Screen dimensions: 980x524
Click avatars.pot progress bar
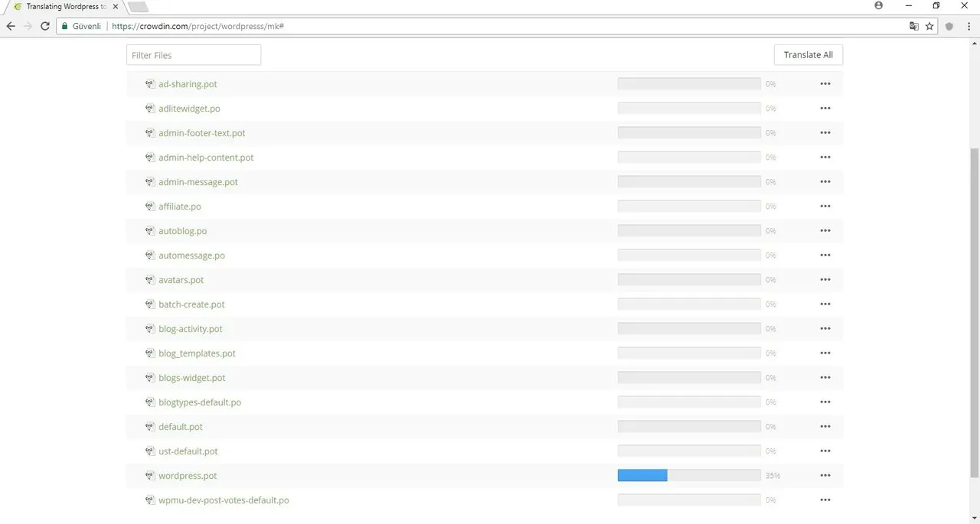coord(689,280)
